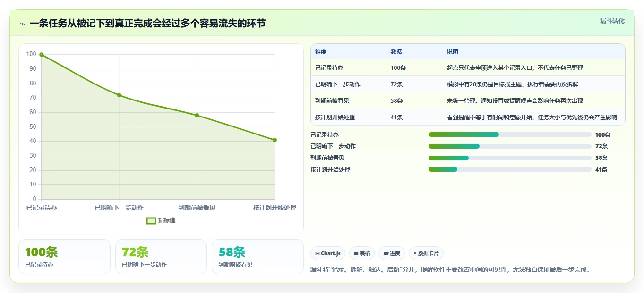Select the 已记录待办 table row cell
This screenshot has height=293, width=644.
click(x=329, y=68)
